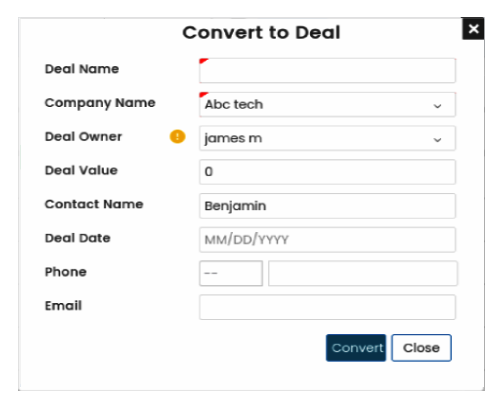Focus the phone number input box
This screenshot has width=500, height=406.
[x=363, y=273]
